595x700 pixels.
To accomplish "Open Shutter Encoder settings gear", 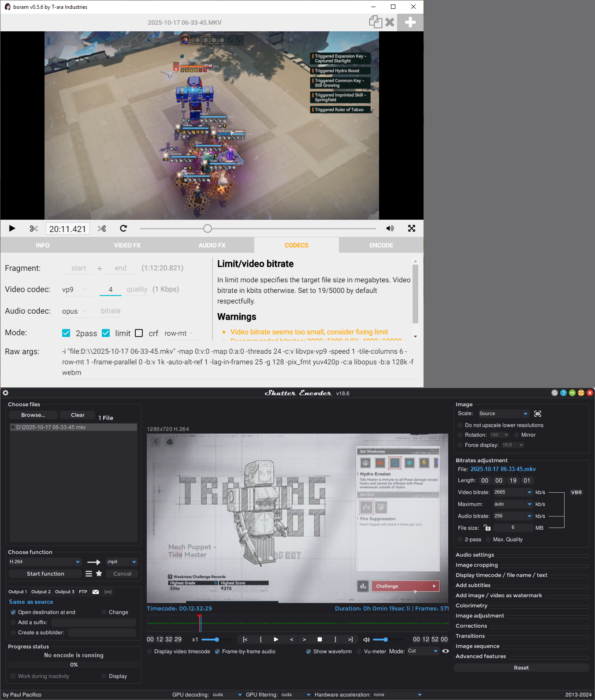I will pos(6,393).
